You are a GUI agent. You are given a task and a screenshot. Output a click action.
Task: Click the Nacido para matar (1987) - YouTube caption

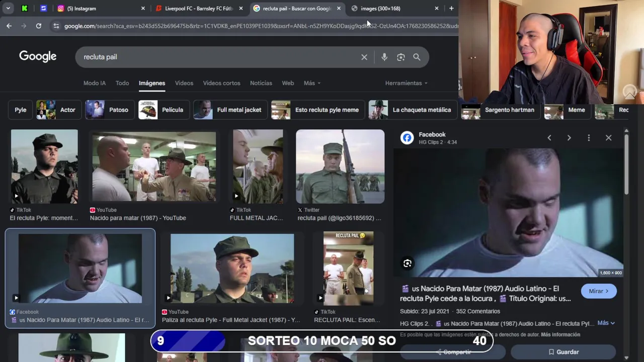[x=138, y=218]
